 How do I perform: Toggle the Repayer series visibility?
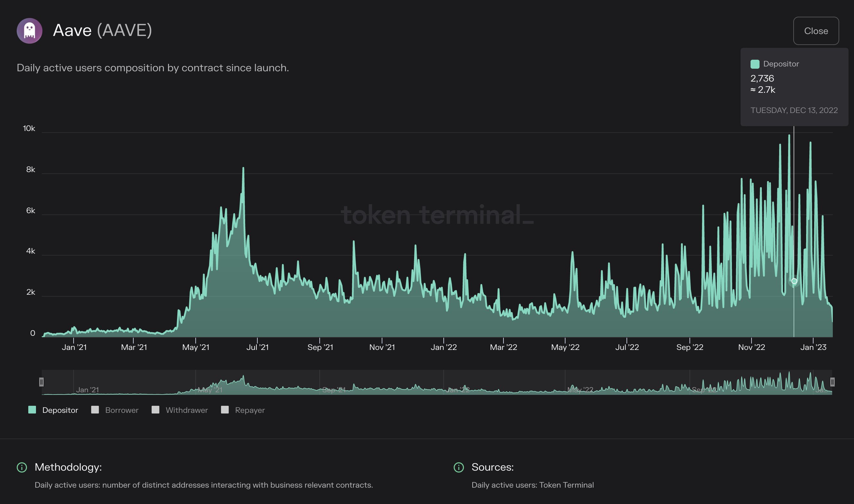click(250, 410)
